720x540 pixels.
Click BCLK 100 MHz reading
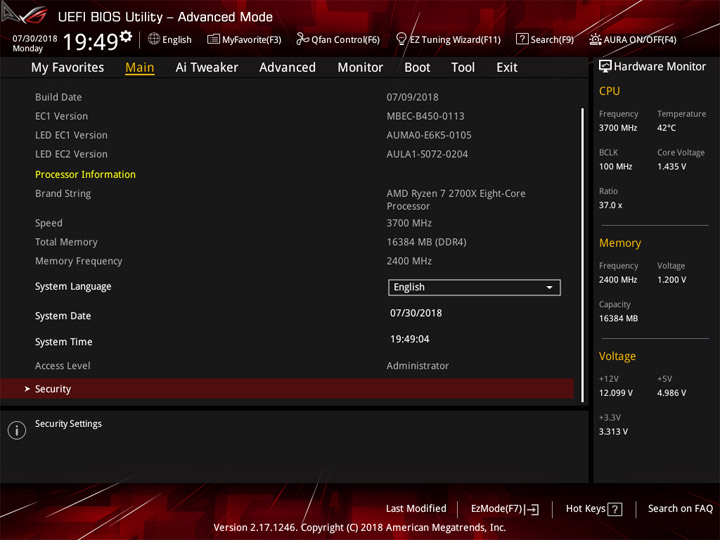click(616, 167)
